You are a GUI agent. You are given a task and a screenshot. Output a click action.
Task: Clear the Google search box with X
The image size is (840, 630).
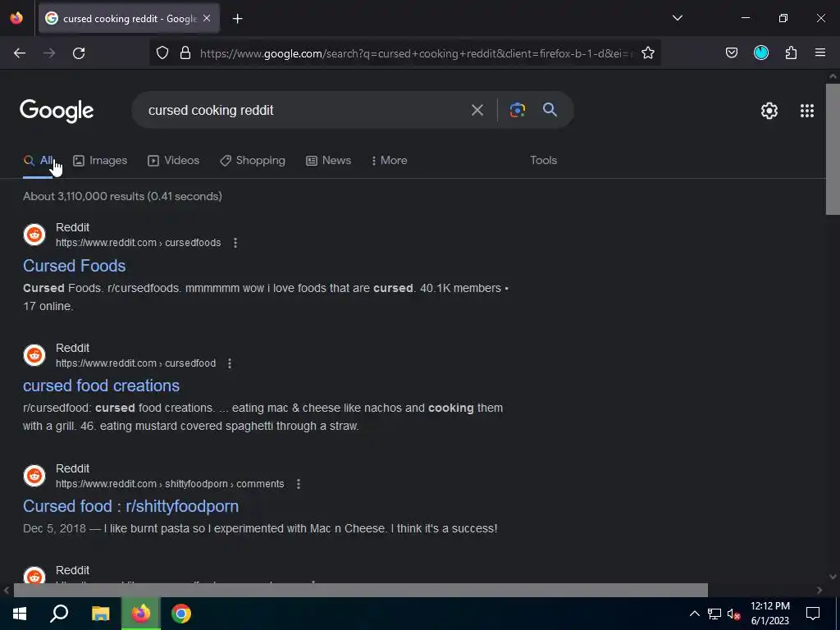click(477, 111)
